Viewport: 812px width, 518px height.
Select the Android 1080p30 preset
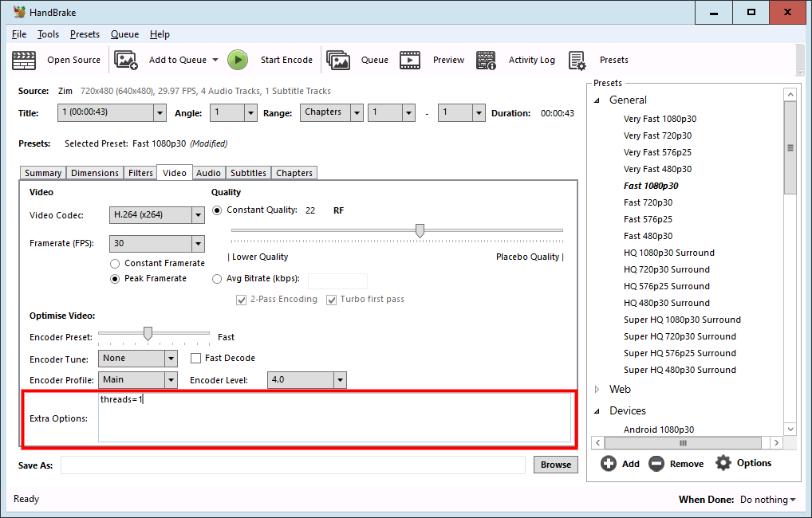[x=659, y=430]
